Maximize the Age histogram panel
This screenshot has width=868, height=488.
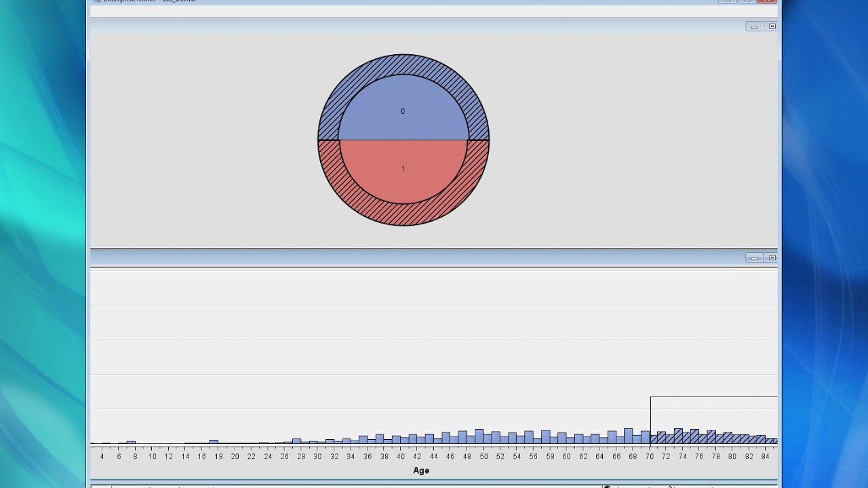(772, 258)
